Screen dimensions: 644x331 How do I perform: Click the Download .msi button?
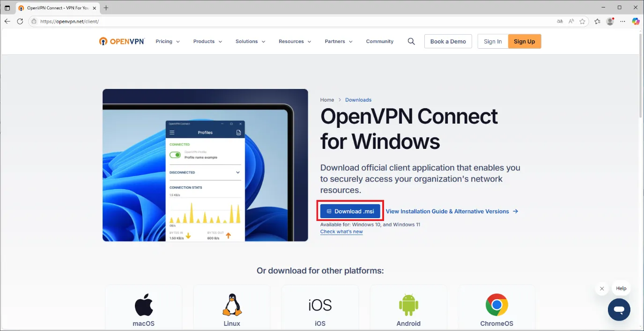tap(350, 211)
